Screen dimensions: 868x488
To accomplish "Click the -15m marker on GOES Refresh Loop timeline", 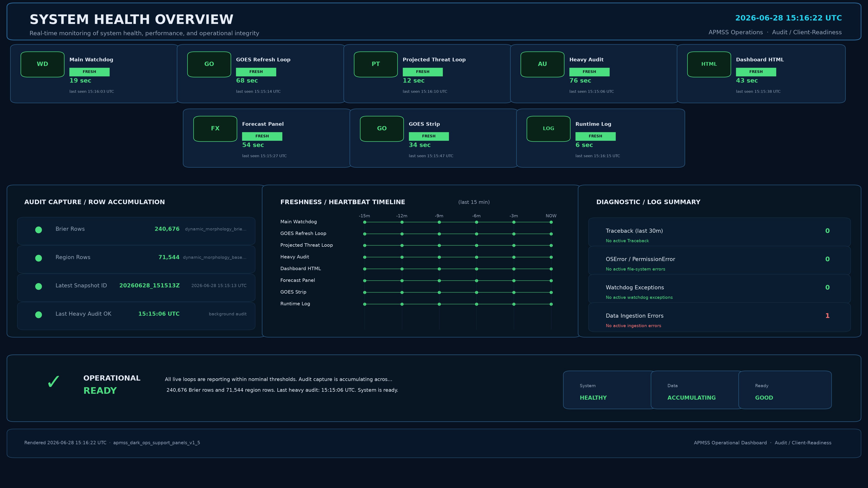I will pyautogui.click(x=365, y=234).
